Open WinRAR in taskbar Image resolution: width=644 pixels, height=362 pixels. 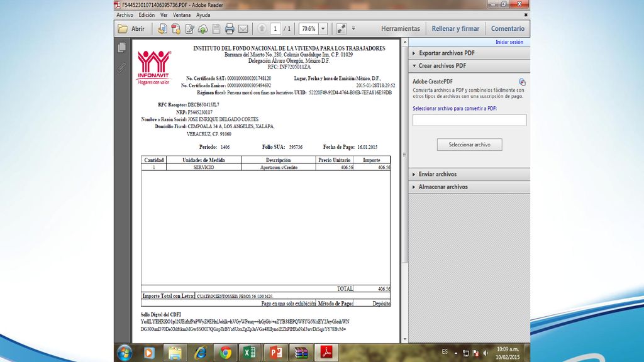[x=301, y=353]
